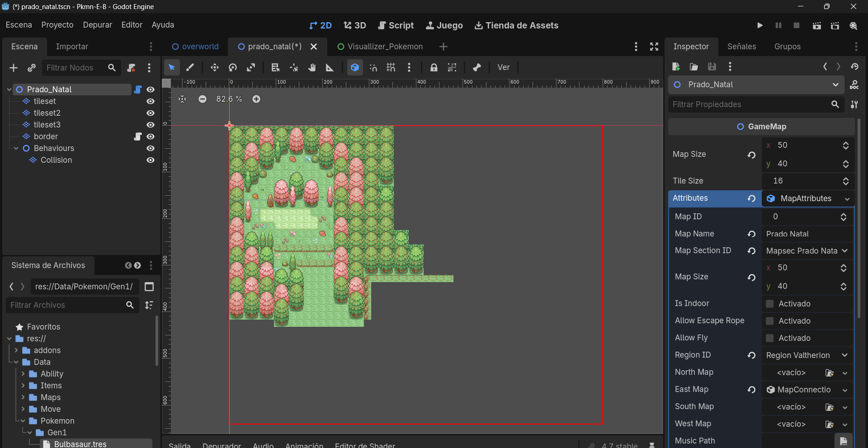Center the canvas view
868x448 pixels.
[x=182, y=99]
